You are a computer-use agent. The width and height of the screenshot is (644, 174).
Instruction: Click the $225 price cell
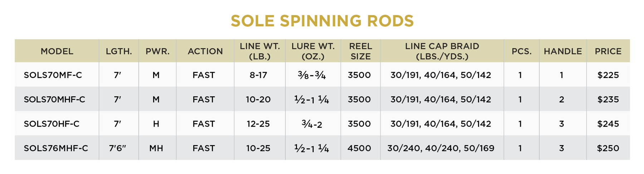(608, 75)
